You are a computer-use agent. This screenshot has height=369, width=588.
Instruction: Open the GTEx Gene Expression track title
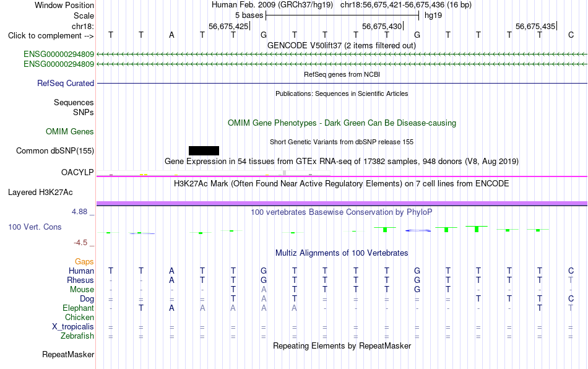click(x=342, y=161)
